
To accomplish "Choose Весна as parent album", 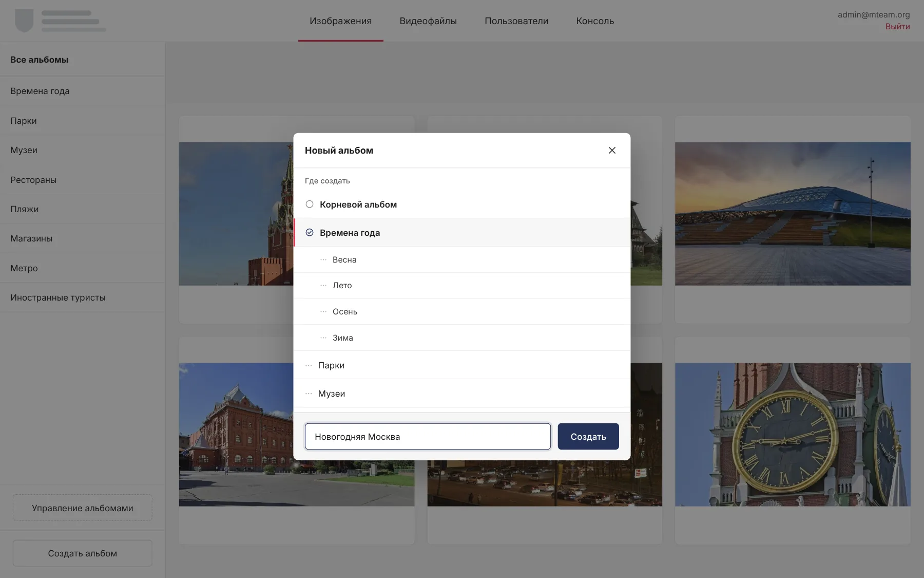I will pyautogui.click(x=462, y=260).
